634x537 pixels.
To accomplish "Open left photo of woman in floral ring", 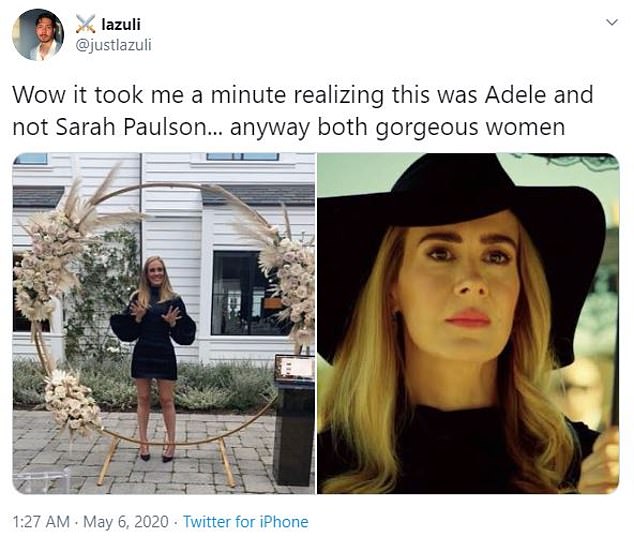I will [x=164, y=323].
